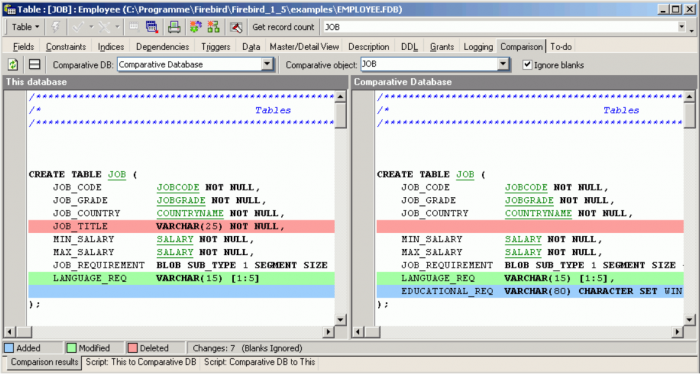Click the compile lightning bolt icon
The height and width of the screenshot is (374, 700).
(x=56, y=27)
